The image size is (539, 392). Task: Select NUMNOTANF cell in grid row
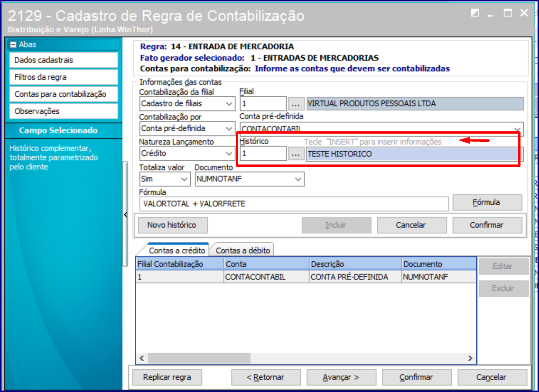click(439, 277)
